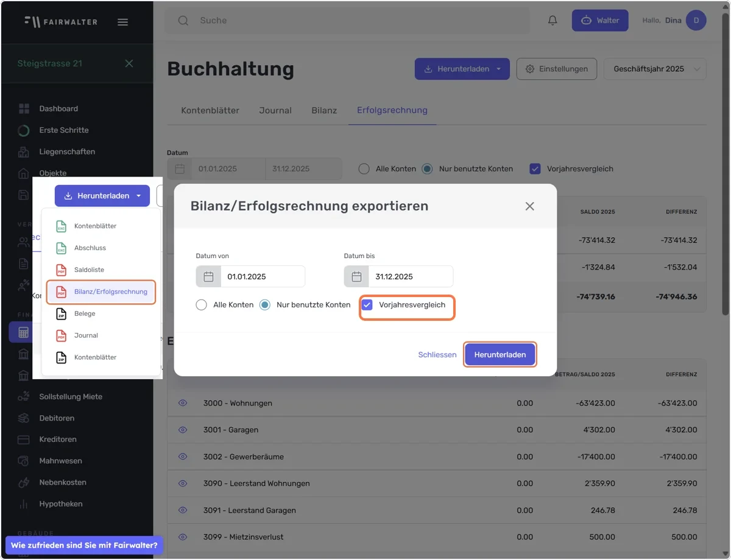Screen dimensions: 731x560
Task: Click the Schliessen link in the dialog
Action: (437, 355)
